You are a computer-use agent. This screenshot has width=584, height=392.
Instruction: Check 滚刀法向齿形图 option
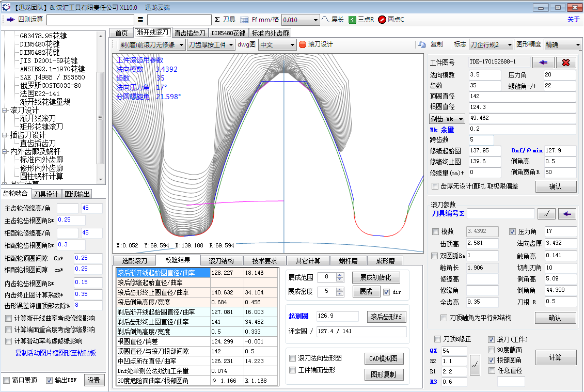click(293, 358)
